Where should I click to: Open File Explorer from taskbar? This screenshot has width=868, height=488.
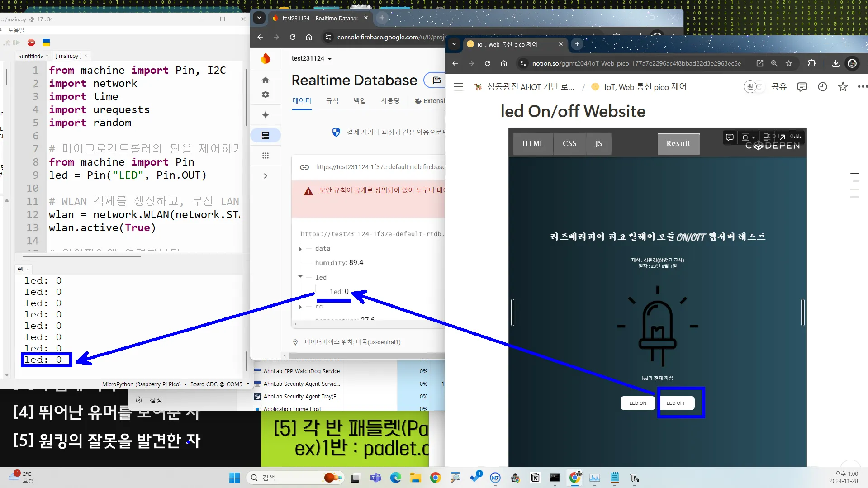(x=416, y=478)
